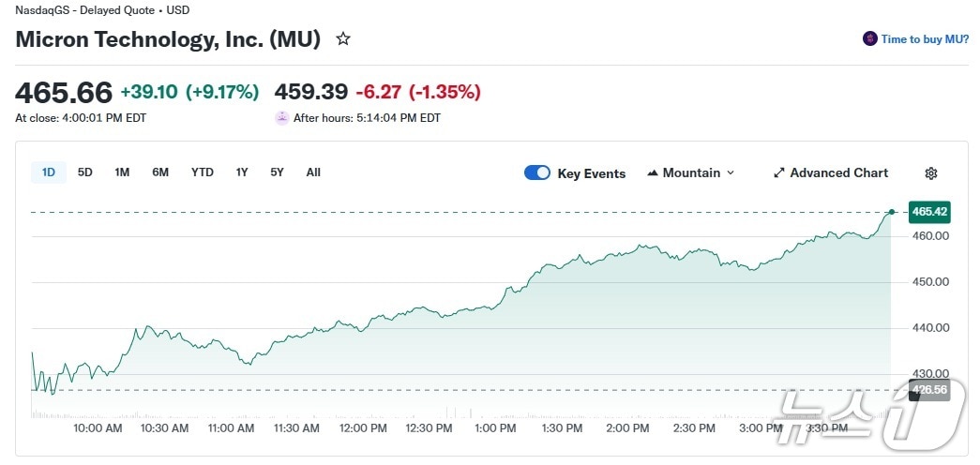Choose the YTD range tab
The height and width of the screenshot is (465, 980).
tap(202, 172)
